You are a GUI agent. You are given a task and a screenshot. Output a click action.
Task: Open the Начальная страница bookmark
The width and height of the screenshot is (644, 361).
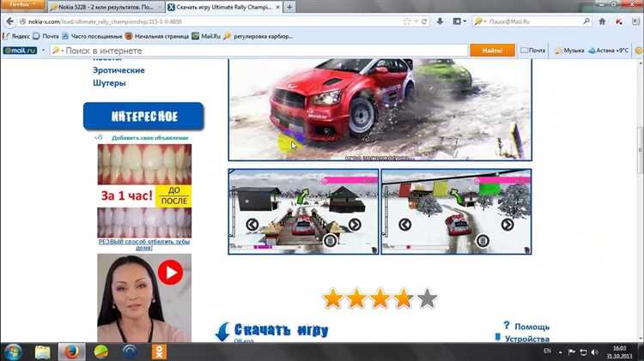(x=157, y=36)
